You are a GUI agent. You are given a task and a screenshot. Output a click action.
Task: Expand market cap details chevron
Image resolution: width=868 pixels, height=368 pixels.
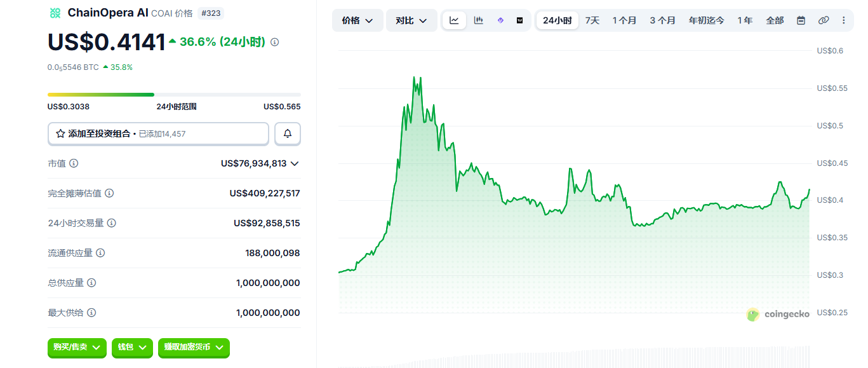(x=295, y=163)
